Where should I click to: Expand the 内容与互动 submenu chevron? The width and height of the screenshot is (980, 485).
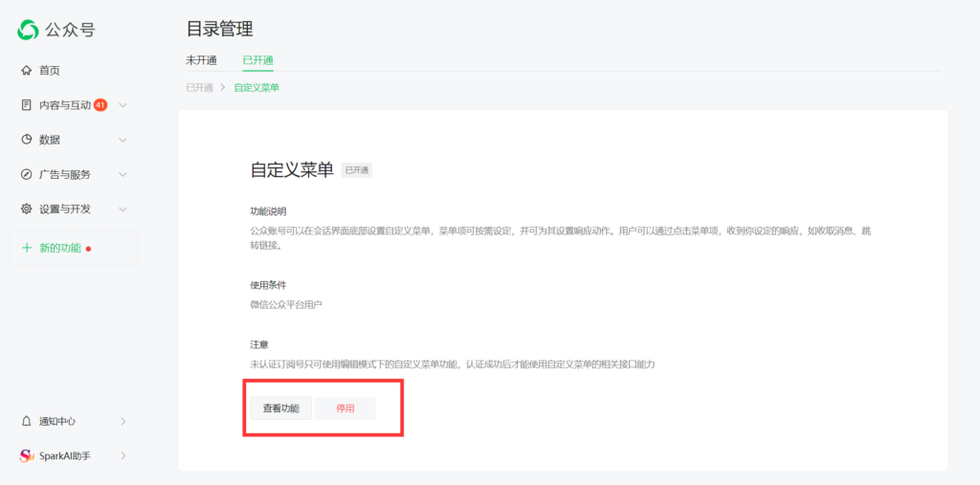[x=122, y=105]
